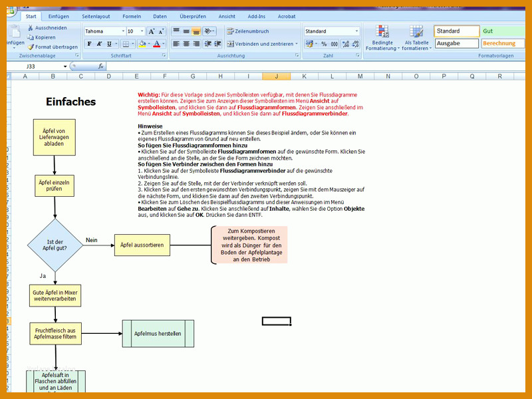Apply percent style to the cell

(x=324, y=44)
